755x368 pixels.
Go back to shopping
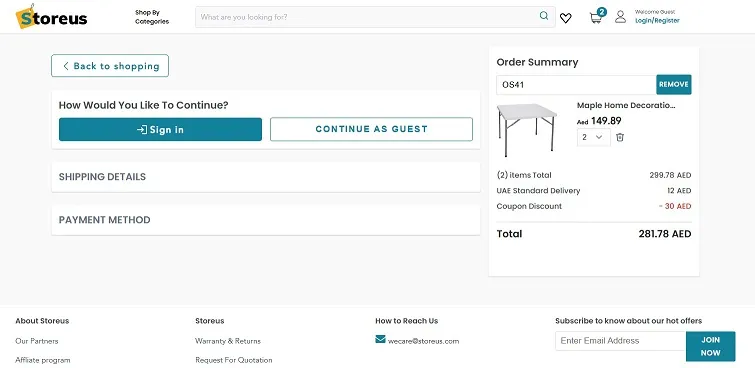pyautogui.click(x=110, y=66)
